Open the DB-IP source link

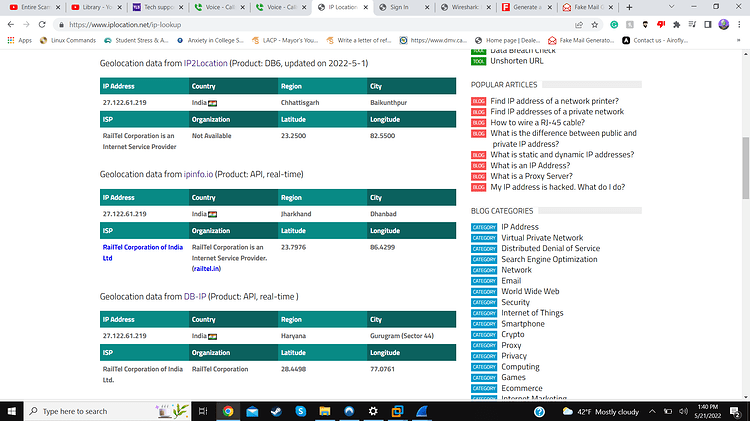click(x=195, y=297)
